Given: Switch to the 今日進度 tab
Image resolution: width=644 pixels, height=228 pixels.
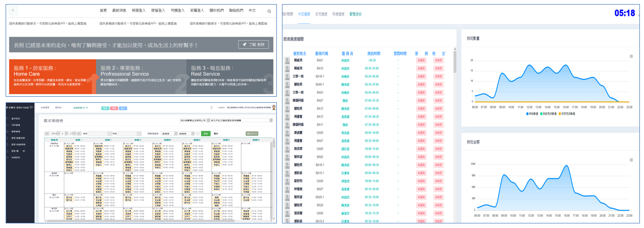Looking at the screenshot, I should [x=303, y=14].
